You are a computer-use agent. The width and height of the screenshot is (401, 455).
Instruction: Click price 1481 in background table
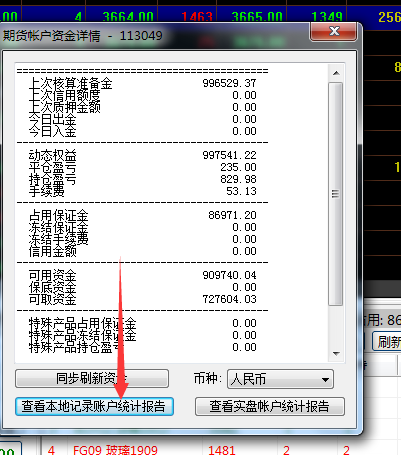222,450
